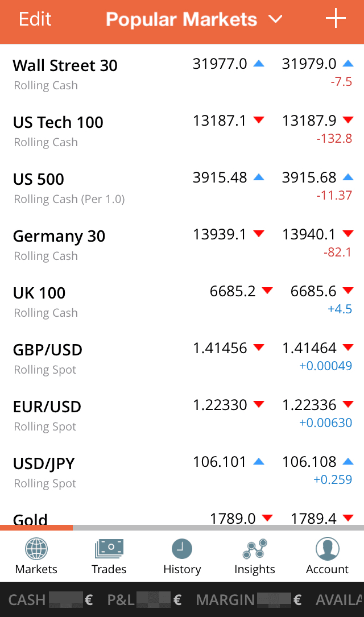Viewport: 364px width, 617px height.
Task: Open Markets using the globe icon
Action: (x=36, y=549)
